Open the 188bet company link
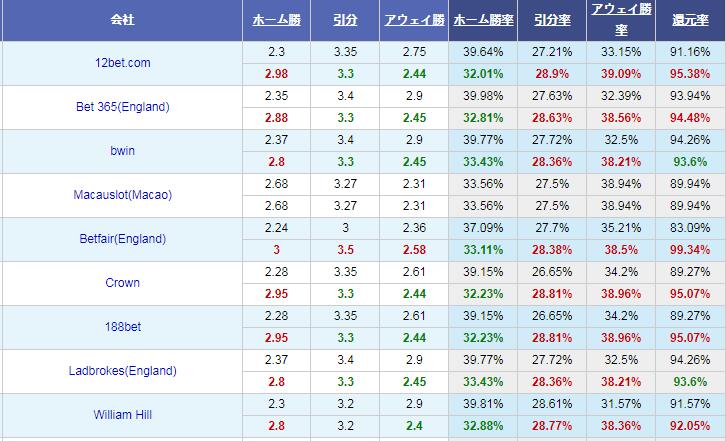This screenshot has width=726, height=441. pyautogui.click(x=122, y=327)
